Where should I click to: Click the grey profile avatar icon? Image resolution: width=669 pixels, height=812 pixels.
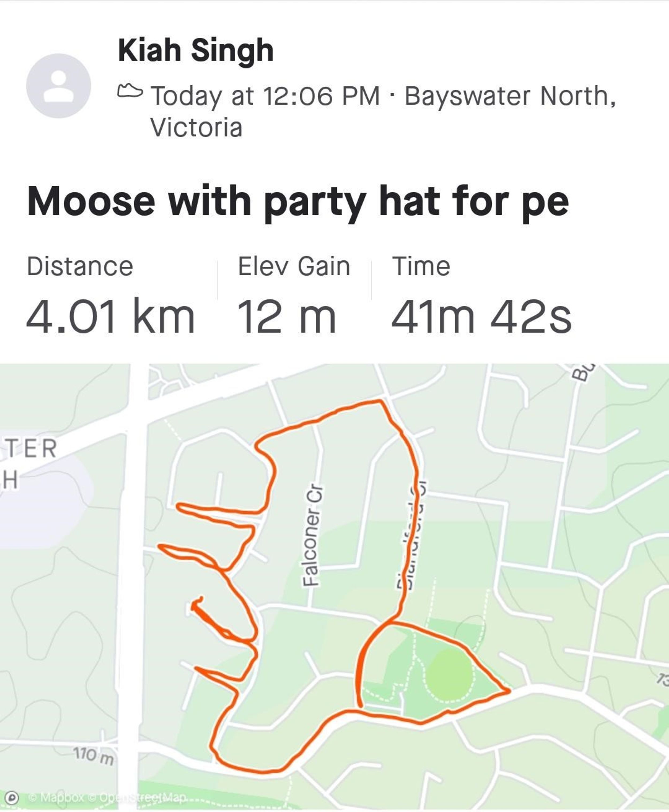[x=59, y=86]
